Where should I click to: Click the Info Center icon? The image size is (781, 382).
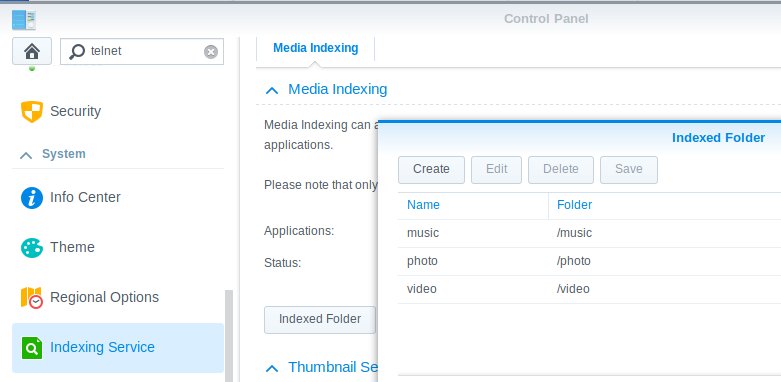pyautogui.click(x=32, y=198)
